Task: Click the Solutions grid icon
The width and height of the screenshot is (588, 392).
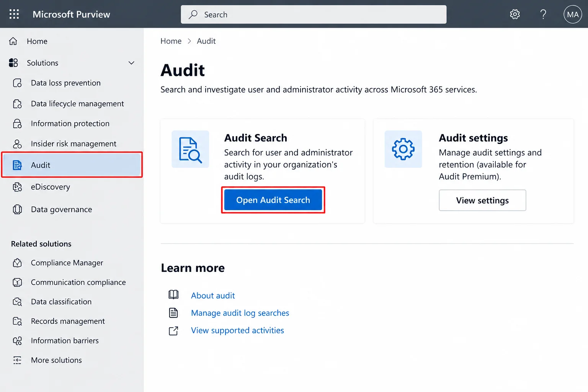Action: coord(13,63)
